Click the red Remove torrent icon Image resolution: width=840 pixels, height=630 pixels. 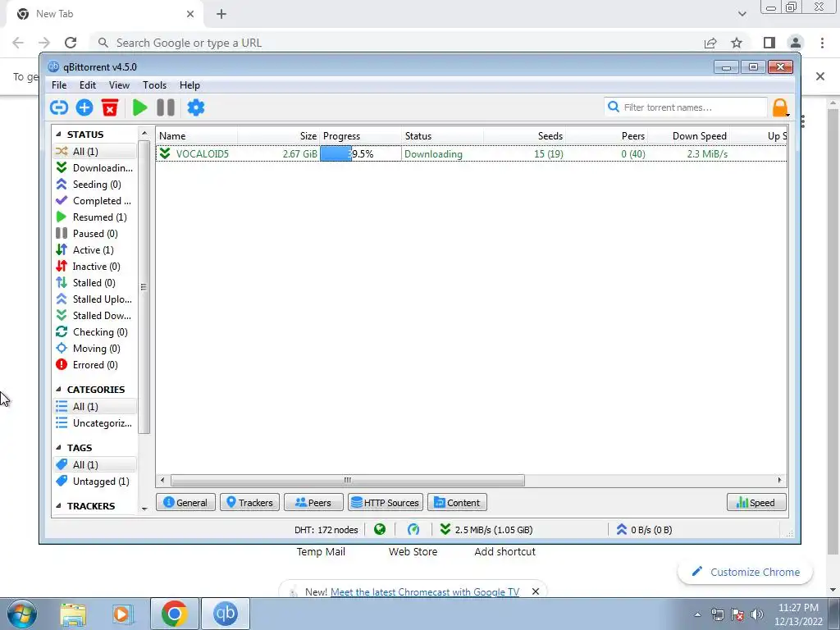point(110,107)
